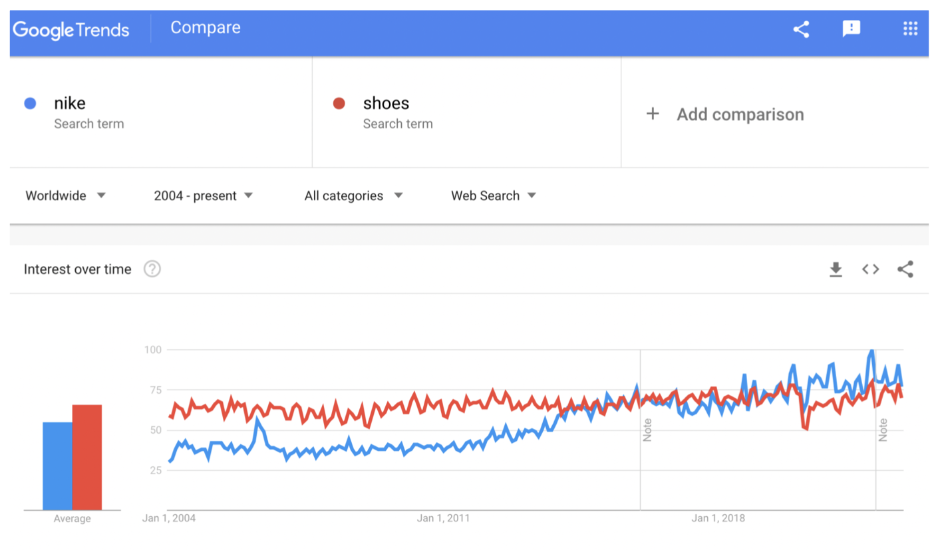Expand the Worldwide region dropdown
The image size is (940, 560).
(65, 196)
